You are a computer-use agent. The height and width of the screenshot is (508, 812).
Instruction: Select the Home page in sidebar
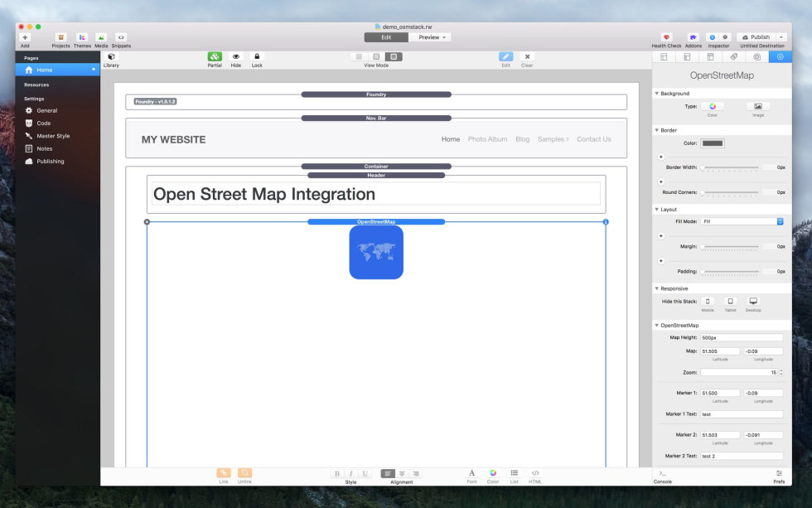point(57,70)
